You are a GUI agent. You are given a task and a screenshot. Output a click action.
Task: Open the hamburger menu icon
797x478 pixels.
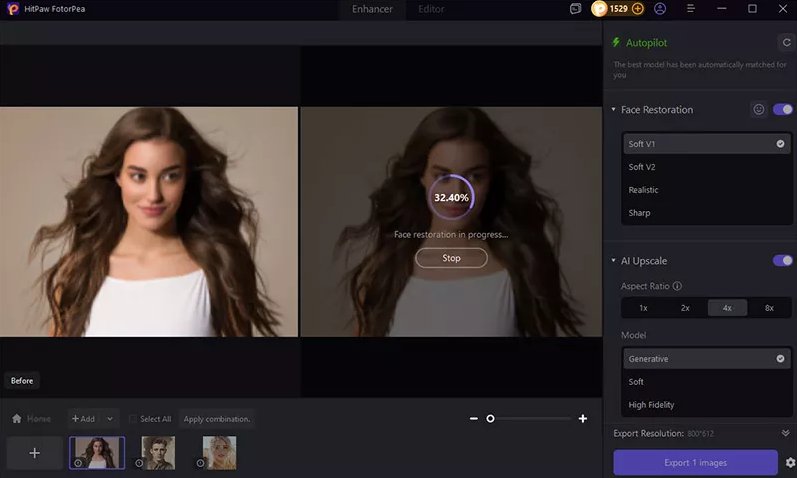click(x=690, y=9)
